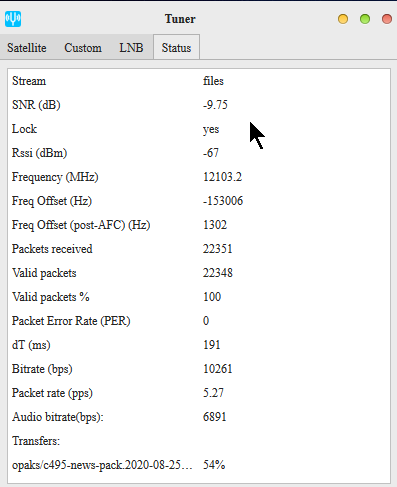This screenshot has height=487, width=397.
Task: Select the LNB tab
Action: [x=131, y=48]
